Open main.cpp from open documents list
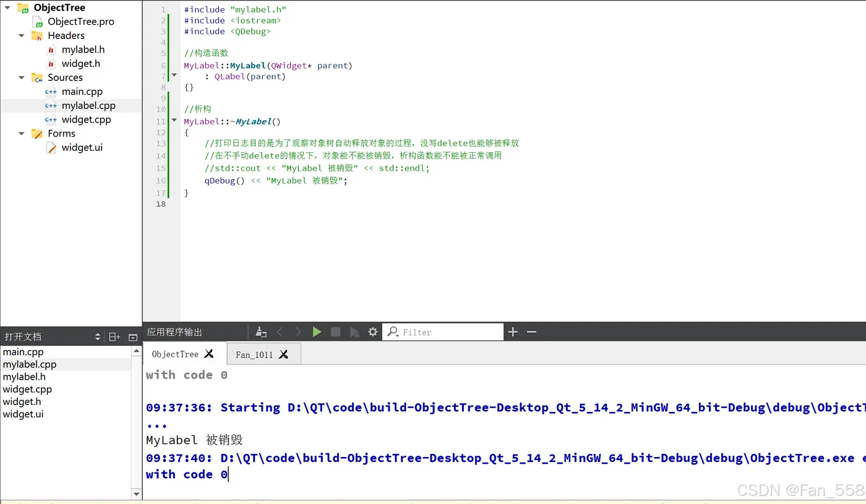866x504 pixels. click(x=24, y=352)
